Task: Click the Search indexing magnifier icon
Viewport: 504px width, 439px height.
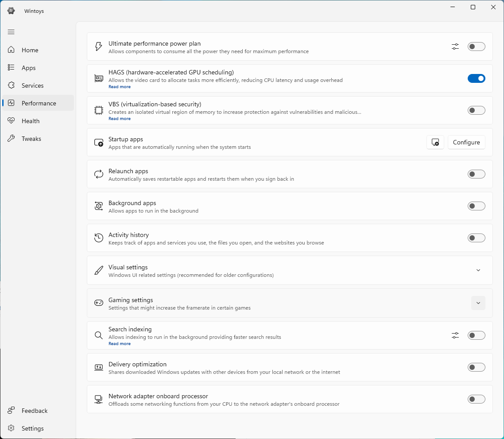Action: 99,335
